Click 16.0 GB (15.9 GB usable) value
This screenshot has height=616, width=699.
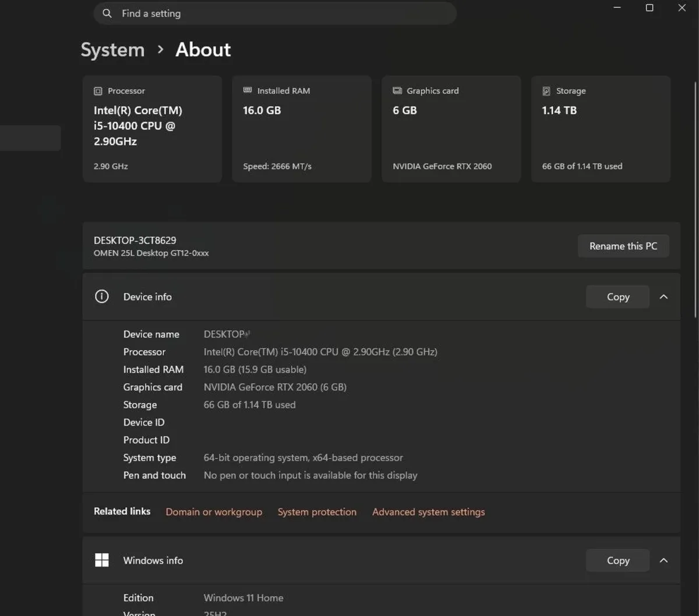tap(255, 369)
